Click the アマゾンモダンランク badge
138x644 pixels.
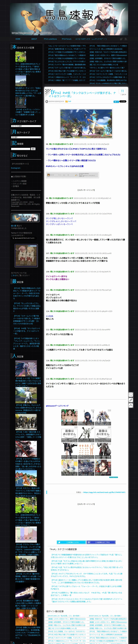point(113,477)
